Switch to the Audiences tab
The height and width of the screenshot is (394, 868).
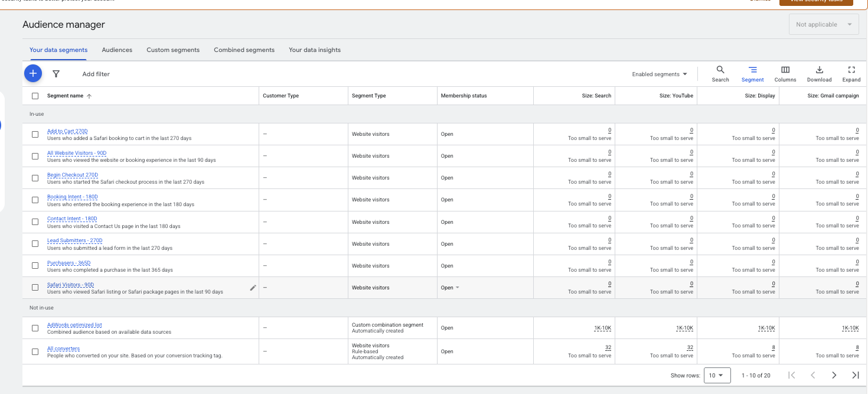coord(117,50)
